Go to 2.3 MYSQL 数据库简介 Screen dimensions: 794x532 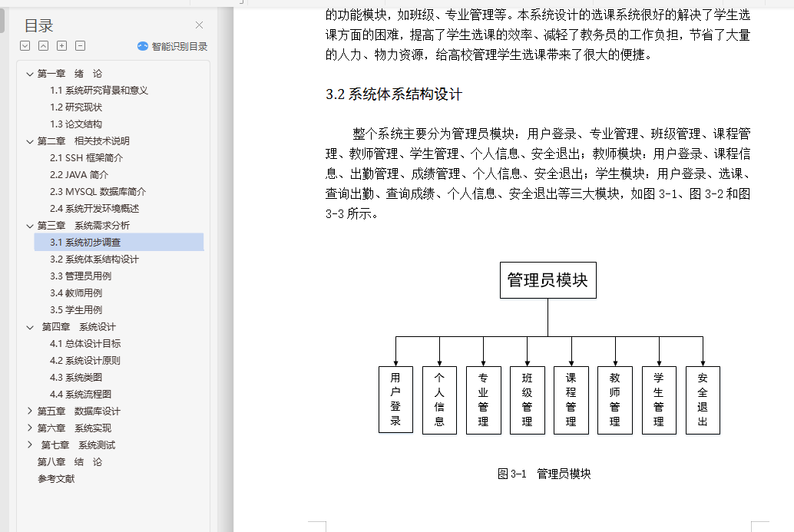98,192
